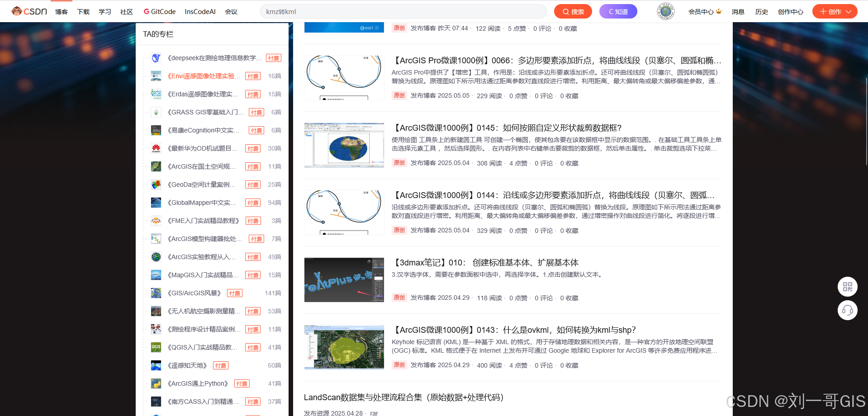Click the 遥感知天地 column icon
Viewport: 868px width, 416px height.
[156, 365]
